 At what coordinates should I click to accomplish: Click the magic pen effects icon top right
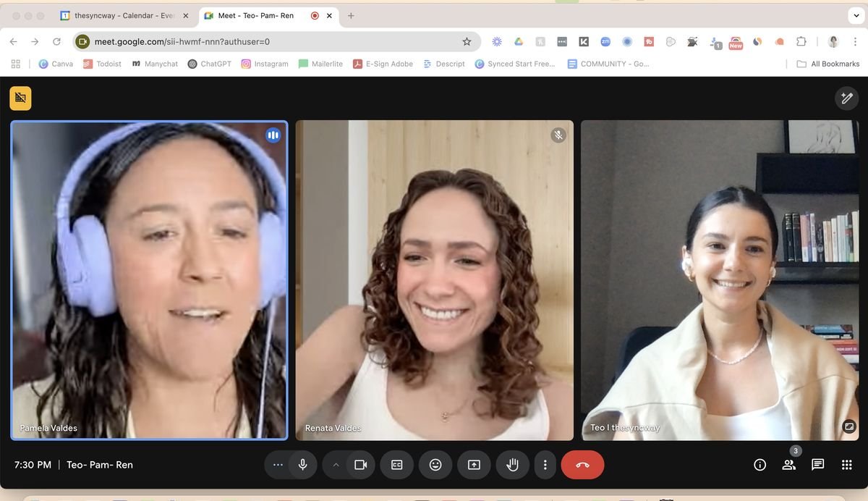[x=847, y=98]
